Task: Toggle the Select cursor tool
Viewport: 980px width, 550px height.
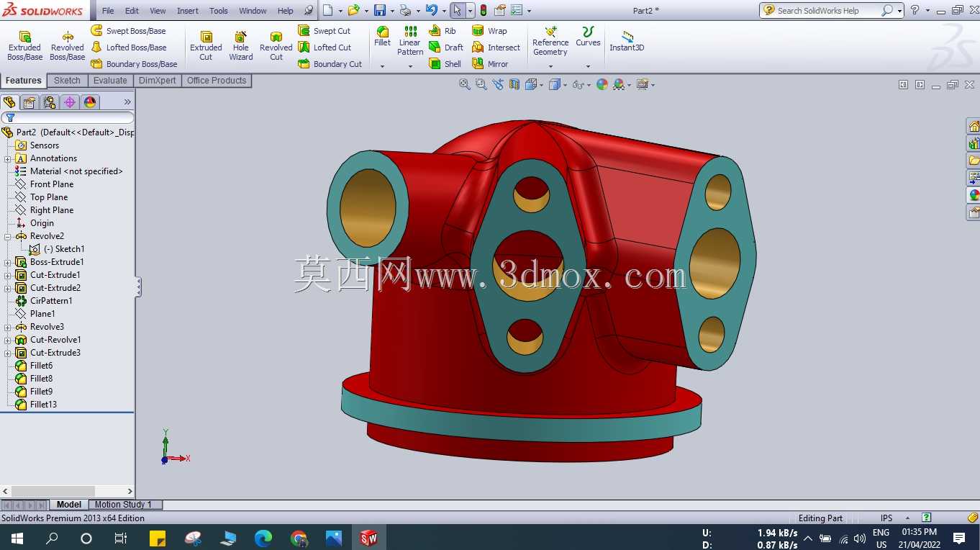Action: tap(458, 11)
